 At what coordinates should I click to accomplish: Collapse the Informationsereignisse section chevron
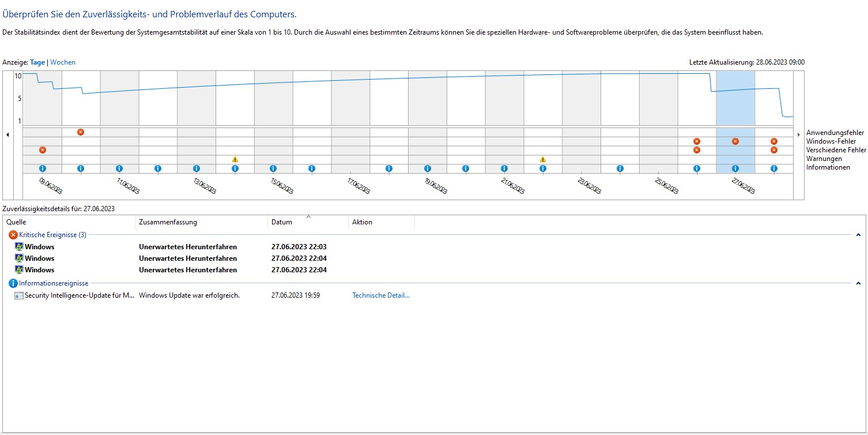click(x=858, y=283)
